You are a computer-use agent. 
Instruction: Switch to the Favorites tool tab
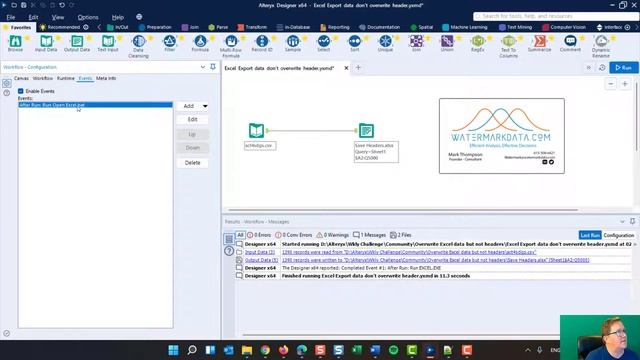[18, 27]
